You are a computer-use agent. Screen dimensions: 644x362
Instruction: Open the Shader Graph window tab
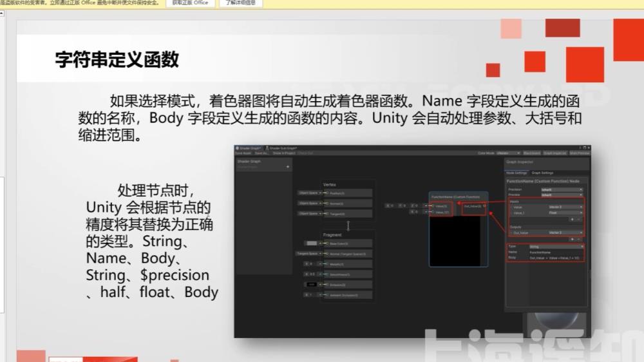tap(249, 148)
